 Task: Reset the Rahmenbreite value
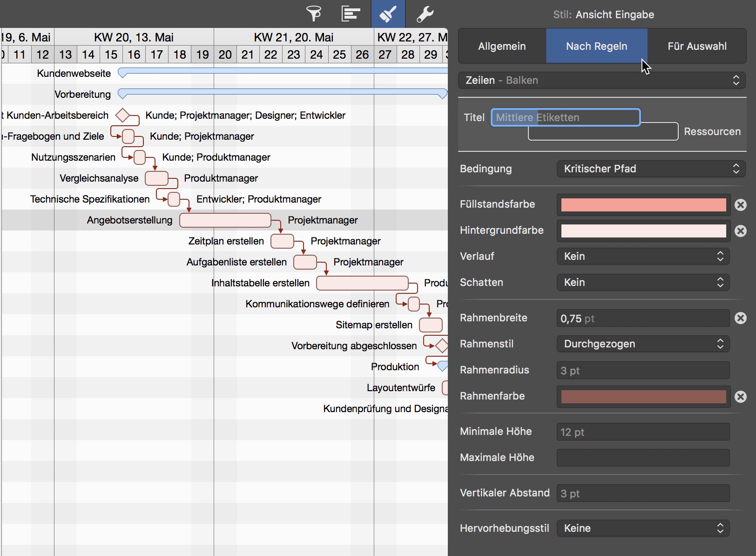(740, 318)
